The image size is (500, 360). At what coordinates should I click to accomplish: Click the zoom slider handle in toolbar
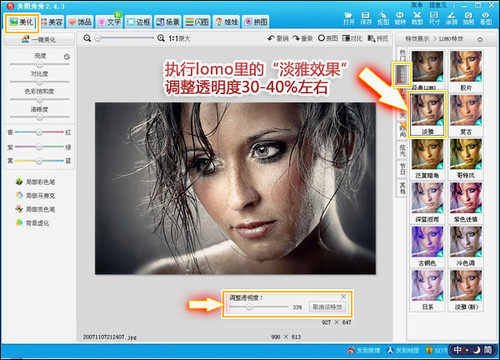(98, 38)
